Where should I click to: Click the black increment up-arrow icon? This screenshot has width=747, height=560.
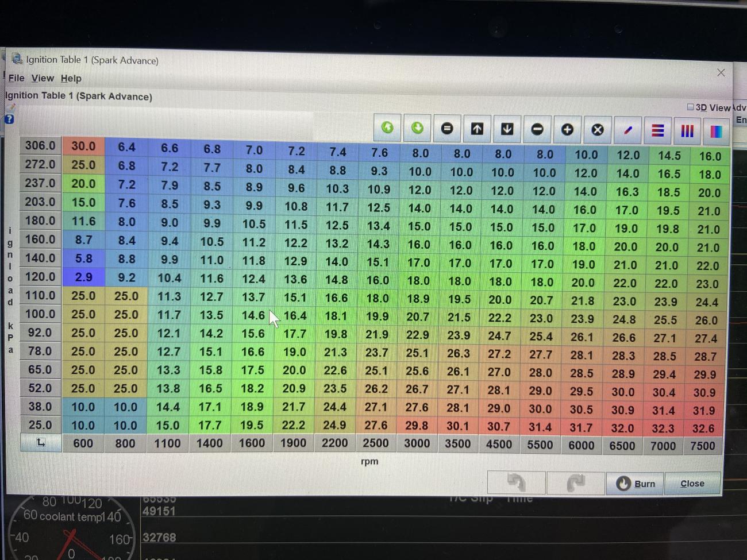pos(477,129)
